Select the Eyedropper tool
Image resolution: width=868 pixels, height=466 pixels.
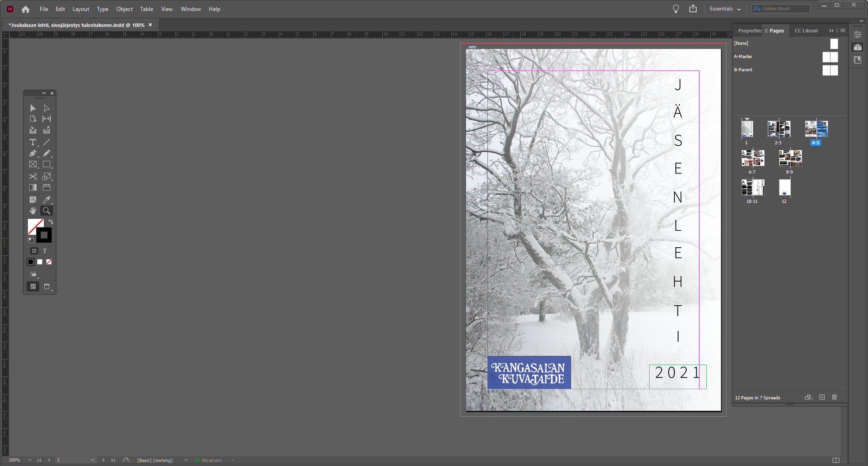(47, 200)
